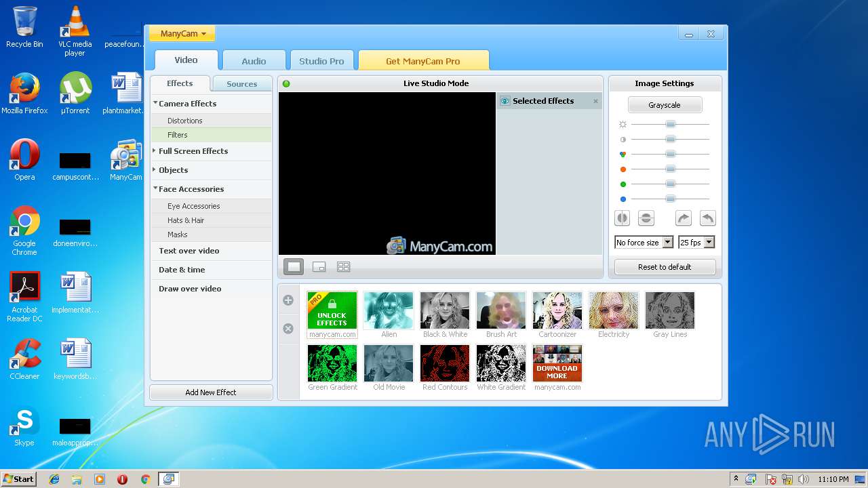Select Eye Accessories category

pos(211,206)
